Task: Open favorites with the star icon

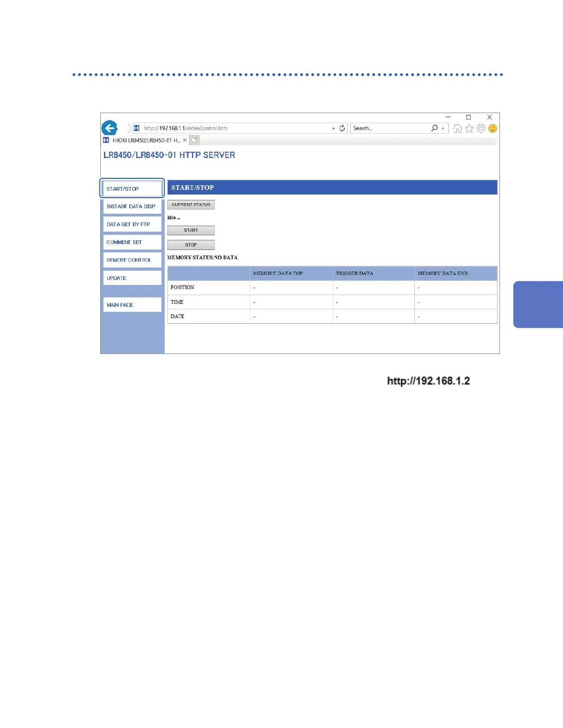Action: tap(469, 129)
